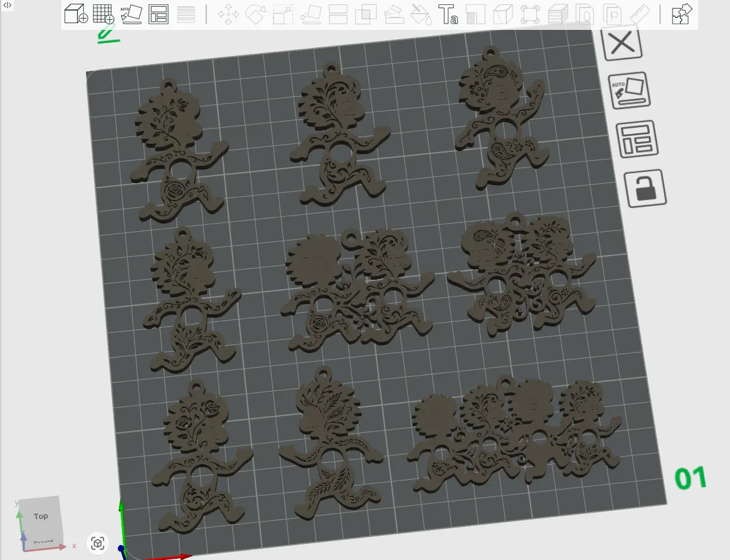Click the corner-hatch painting tool icon
This screenshot has width=730, height=560.
click(475, 14)
